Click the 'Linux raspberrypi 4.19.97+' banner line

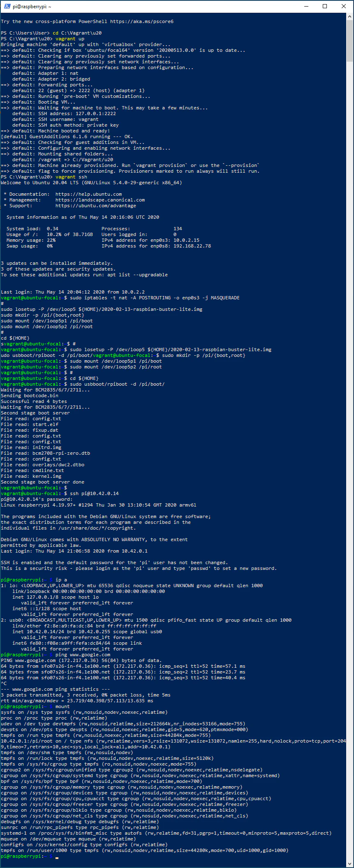(99, 505)
